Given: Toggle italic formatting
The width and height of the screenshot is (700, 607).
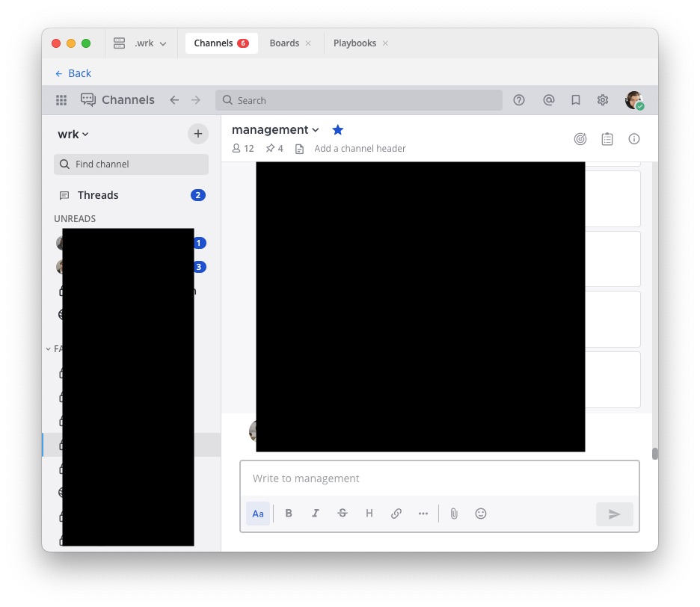Looking at the screenshot, I should pyautogui.click(x=315, y=514).
